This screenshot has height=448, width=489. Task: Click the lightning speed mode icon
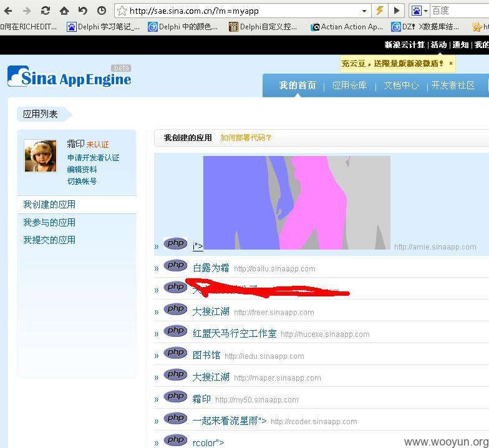tap(379, 11)
